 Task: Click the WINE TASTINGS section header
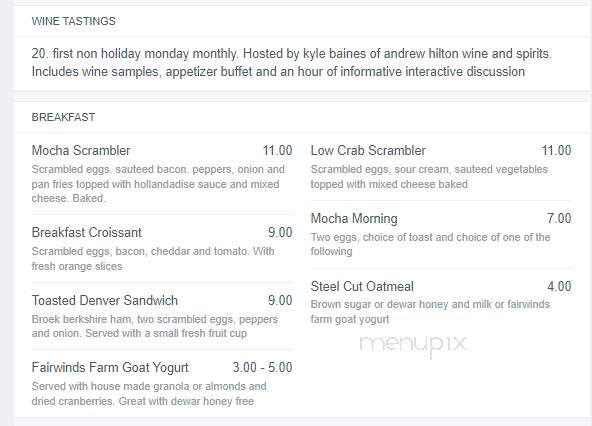point(74,21)
